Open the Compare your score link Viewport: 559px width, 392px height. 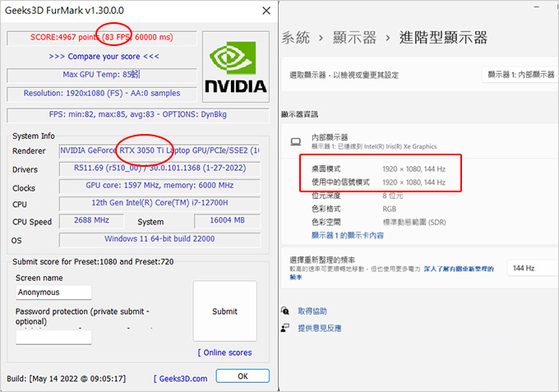104,57
